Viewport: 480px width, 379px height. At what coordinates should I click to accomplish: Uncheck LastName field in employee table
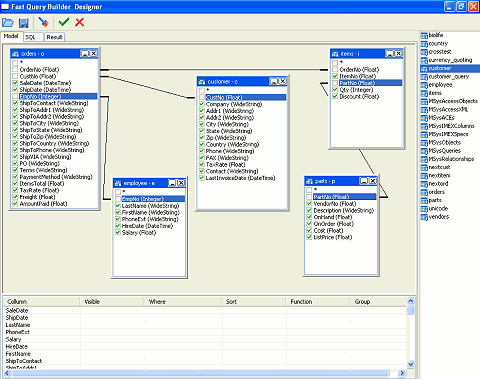pos(118,206)
